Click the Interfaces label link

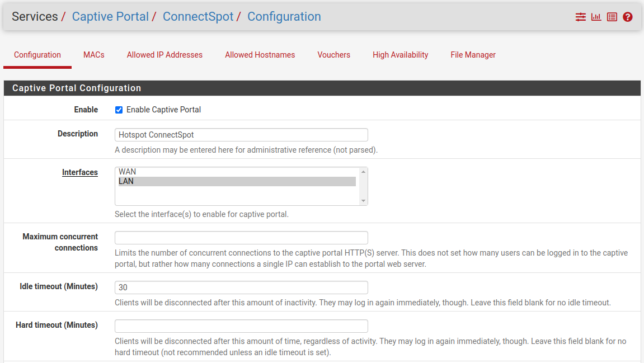pyautogui.click(x=79, y=172)
